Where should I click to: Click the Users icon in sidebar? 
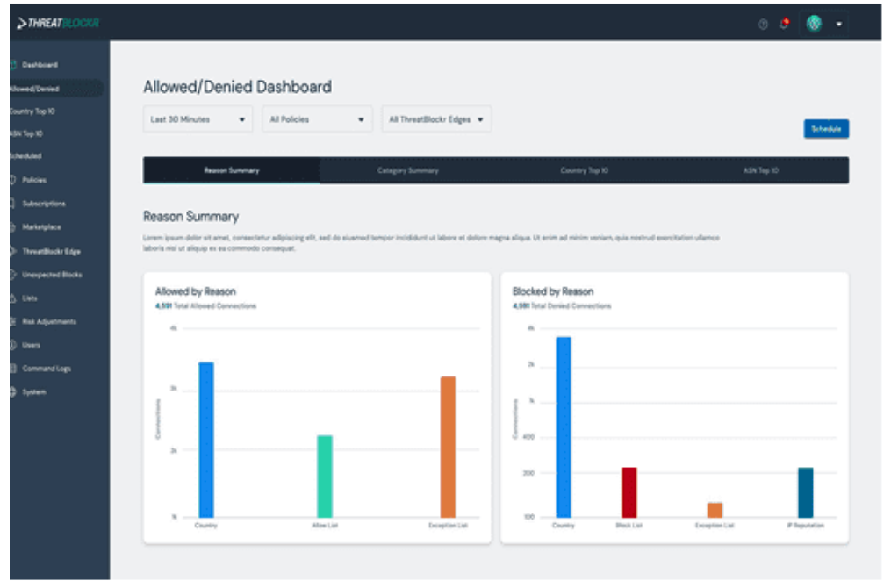tap(12, 345)
